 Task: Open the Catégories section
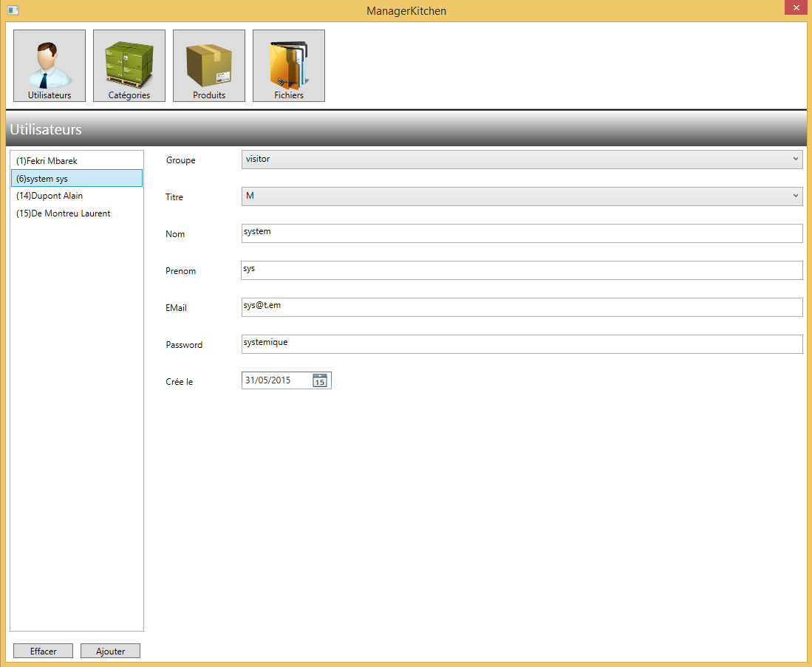click(x=129, y=66)
